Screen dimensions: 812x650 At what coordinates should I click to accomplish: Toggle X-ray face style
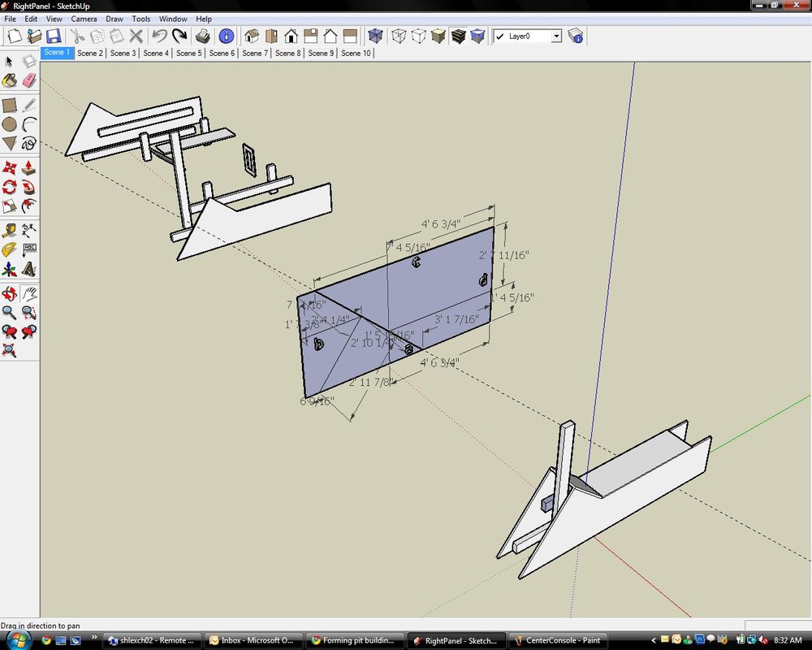click(x=375, y=36)
